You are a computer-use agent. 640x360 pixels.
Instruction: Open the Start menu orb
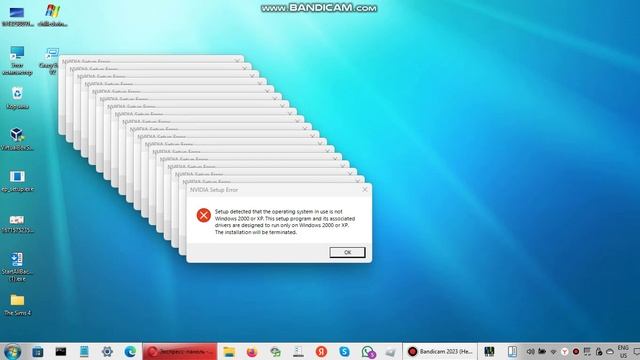click(x=12, y=351)
